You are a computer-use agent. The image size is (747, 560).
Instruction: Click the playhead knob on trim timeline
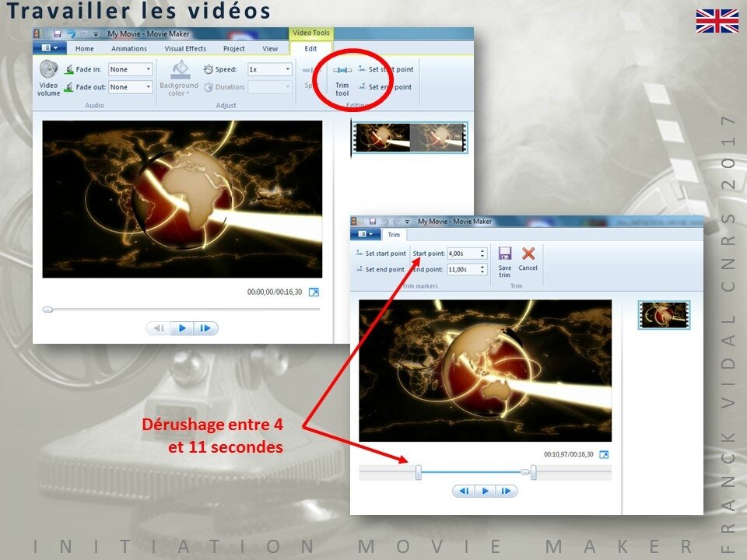pyautogui.click(x=524, y=472)
